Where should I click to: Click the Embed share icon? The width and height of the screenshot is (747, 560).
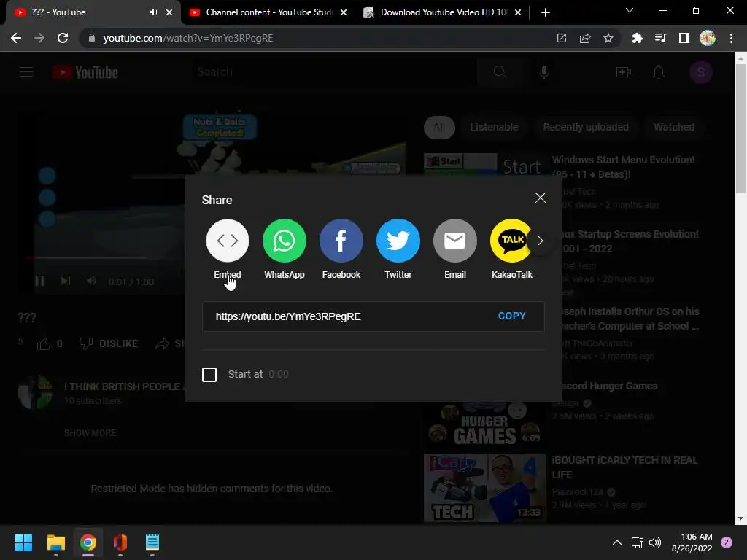click(x=228, y=241)
